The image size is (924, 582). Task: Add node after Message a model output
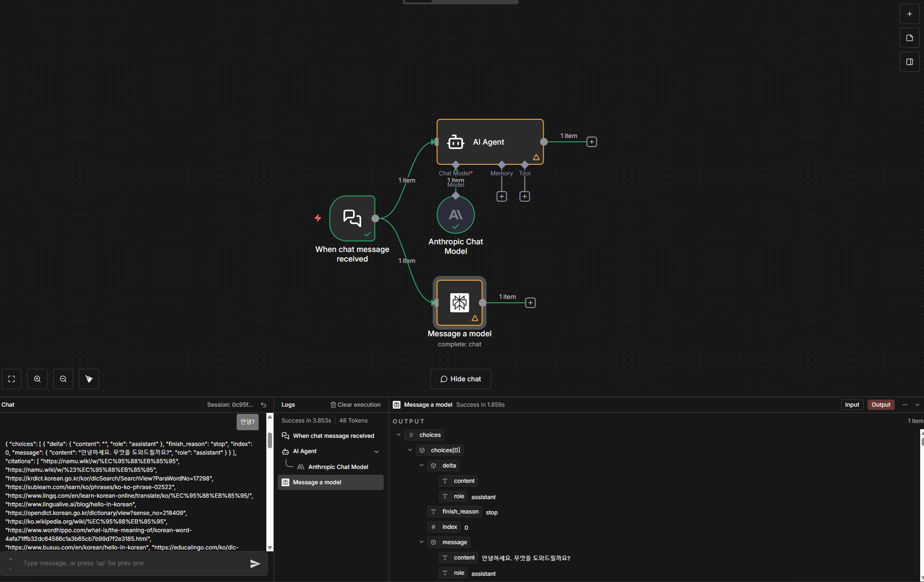coord(530,303)
